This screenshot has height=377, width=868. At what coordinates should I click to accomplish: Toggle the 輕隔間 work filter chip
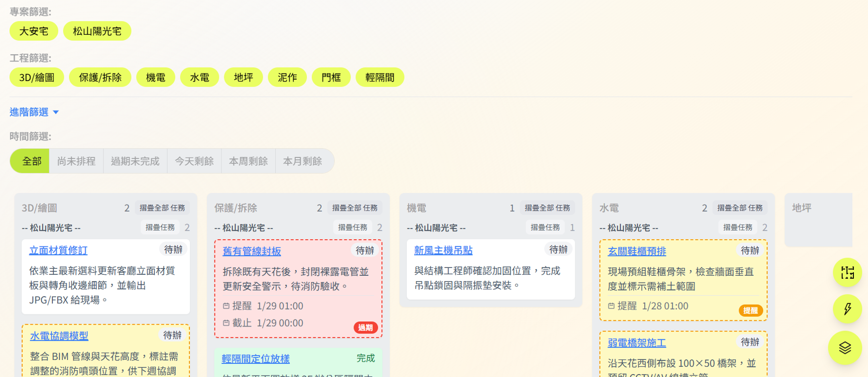pos(379,77)
